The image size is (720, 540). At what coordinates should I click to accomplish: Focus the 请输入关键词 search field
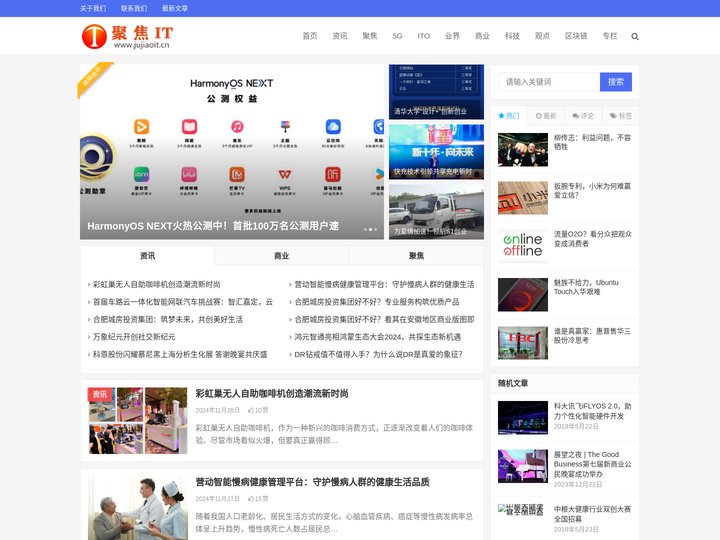click(x=549, y=82)
